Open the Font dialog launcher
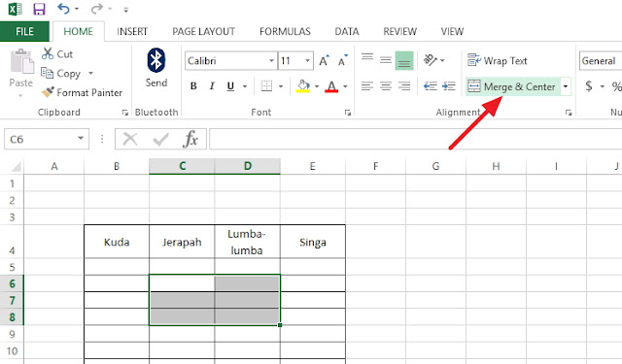Screen dimensions: 622x364 coord(348,113)
